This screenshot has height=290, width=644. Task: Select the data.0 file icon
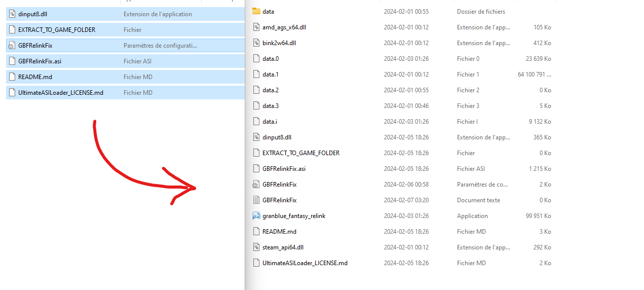pos(256,58)
